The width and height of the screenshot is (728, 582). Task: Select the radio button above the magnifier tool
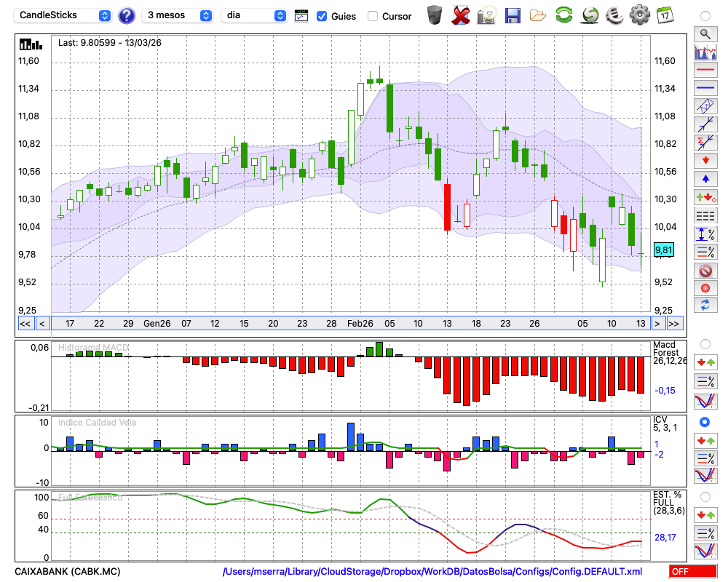pos(705,16)
